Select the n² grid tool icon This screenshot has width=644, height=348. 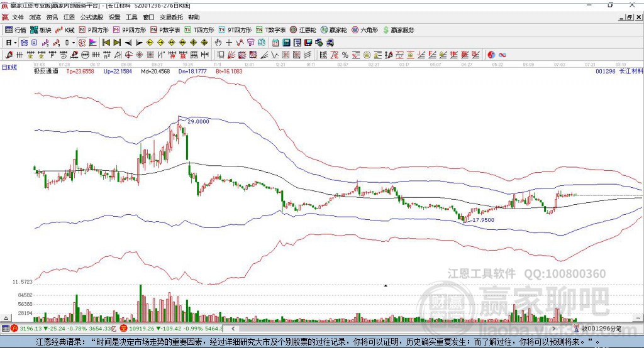coord(107,55)
